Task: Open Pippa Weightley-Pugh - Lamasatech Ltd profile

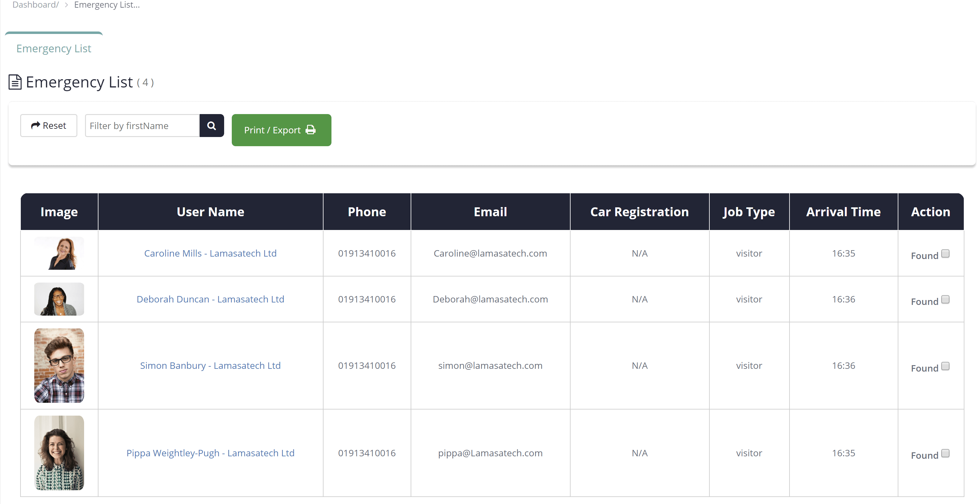Action: 210,453
